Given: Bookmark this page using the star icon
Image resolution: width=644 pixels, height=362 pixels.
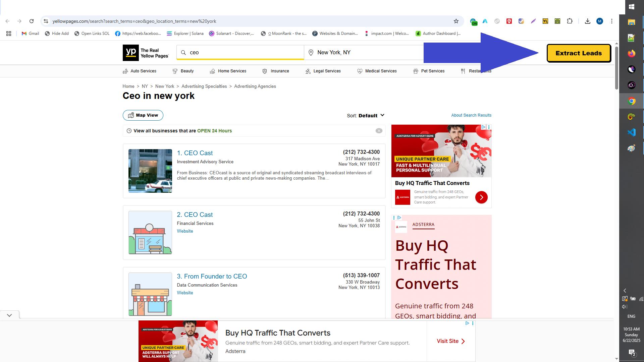Looking at the screenshot, I should click(456, 21).
